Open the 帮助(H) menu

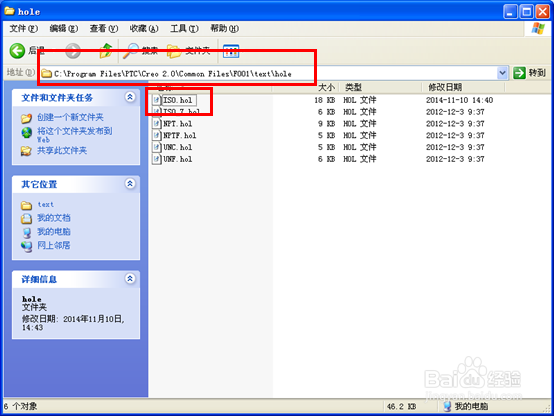click(x=224, y=28)
